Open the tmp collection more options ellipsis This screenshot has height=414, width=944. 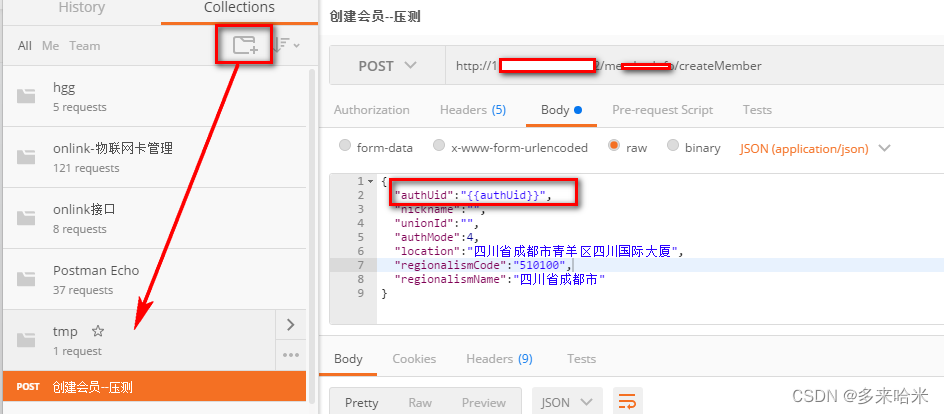pyautogui.click(x=291, y=355)
